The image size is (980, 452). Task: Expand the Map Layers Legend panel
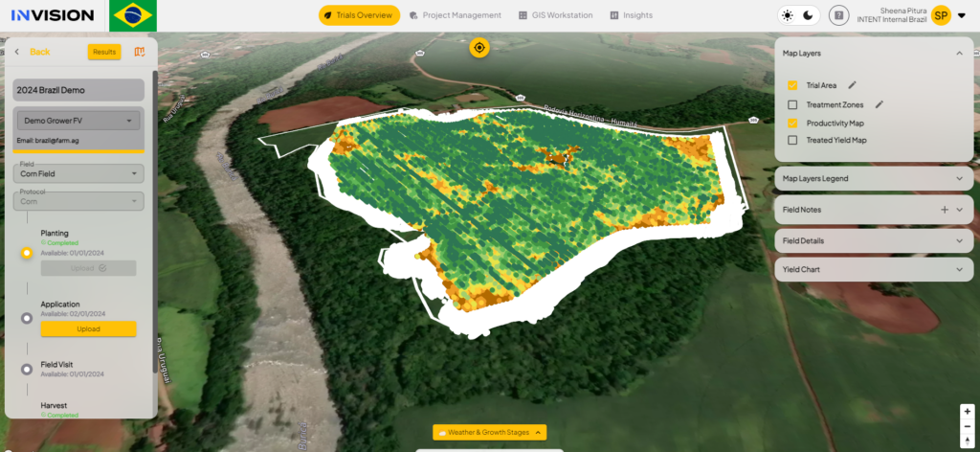click(959, 178)
